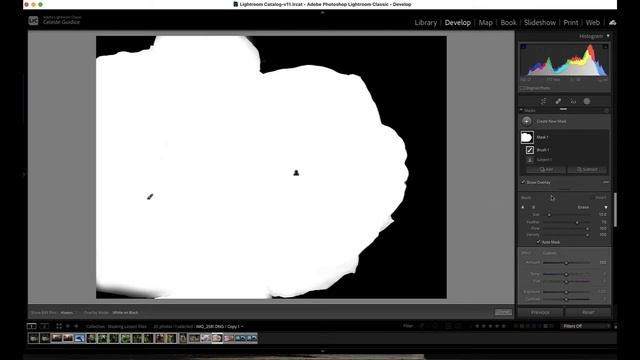Screen dimensions: 640x360
Task: Go forward with filmstrip right arrow
Action: pyautogui.click(x=76, y=326)
